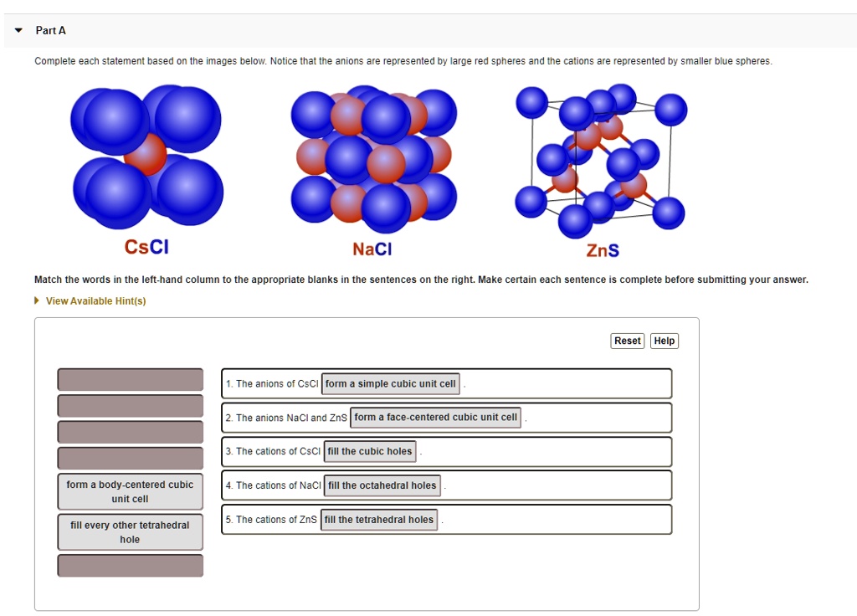
Task: Click the topmost empty word tile
Action: tap(130, 378)
